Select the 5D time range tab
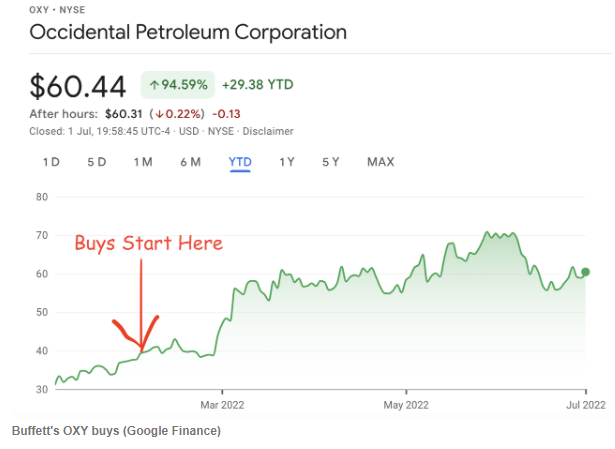The height and width of the screenshot is (449, 615). click(97, 162)
